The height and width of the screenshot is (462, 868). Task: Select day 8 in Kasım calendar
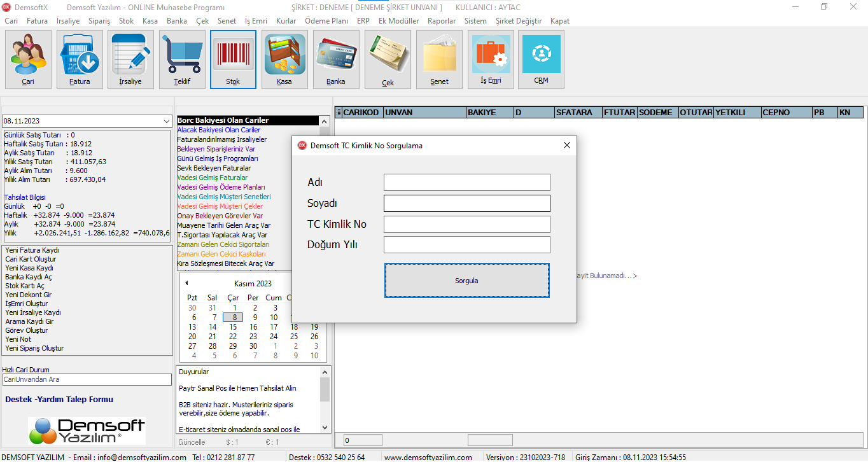coord(233,318)
